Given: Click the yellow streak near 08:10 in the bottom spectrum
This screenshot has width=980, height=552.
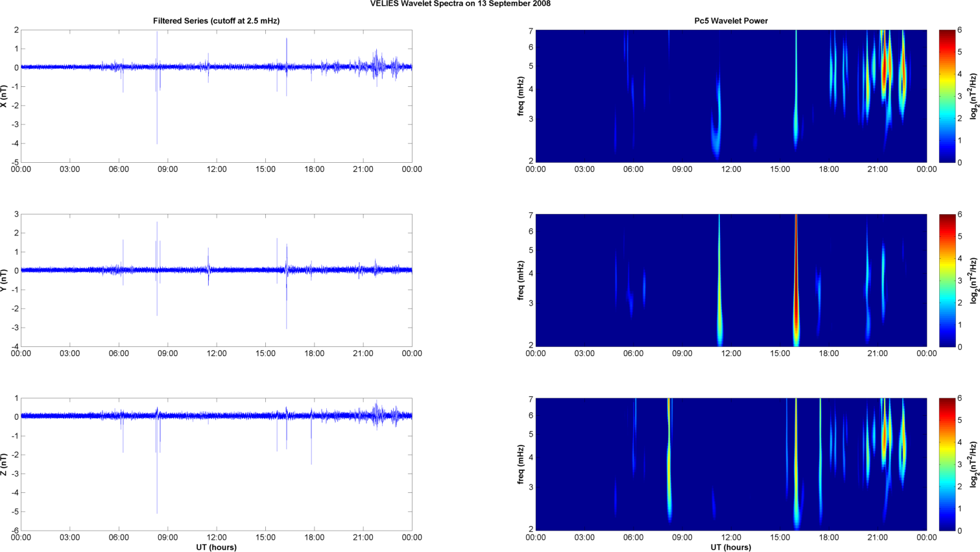Looking at the screenshot, I should (669, 461).
